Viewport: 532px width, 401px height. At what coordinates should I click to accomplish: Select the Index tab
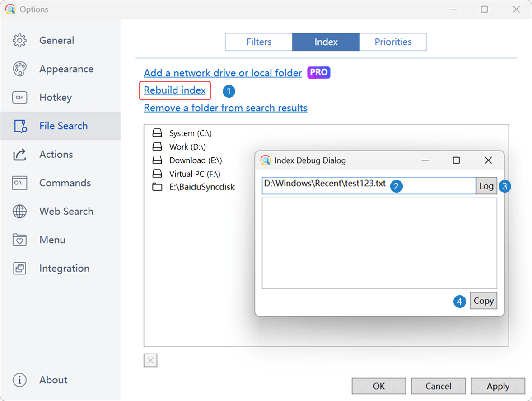point(326,42)
